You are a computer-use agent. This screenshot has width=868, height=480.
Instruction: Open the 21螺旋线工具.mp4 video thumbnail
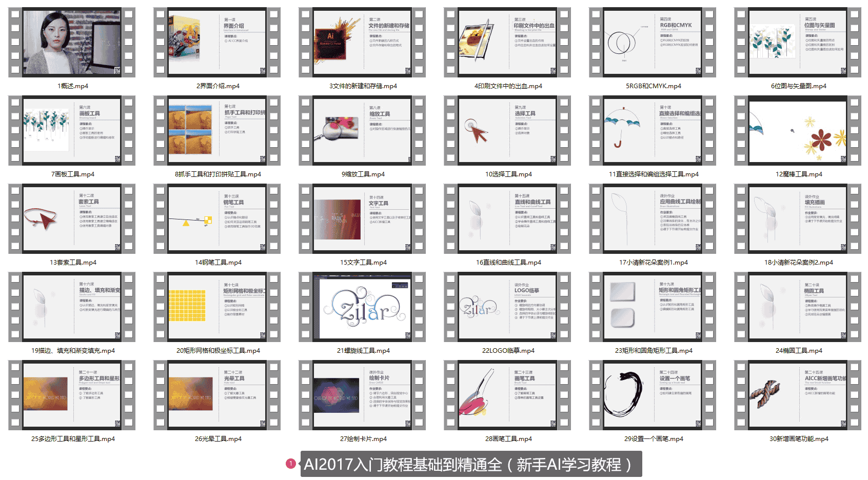point(362,307)
